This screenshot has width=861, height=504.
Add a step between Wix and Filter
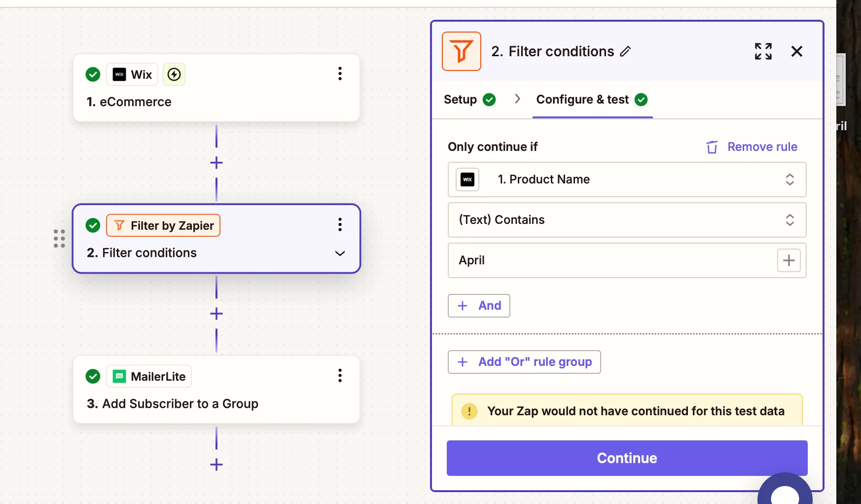216,163
